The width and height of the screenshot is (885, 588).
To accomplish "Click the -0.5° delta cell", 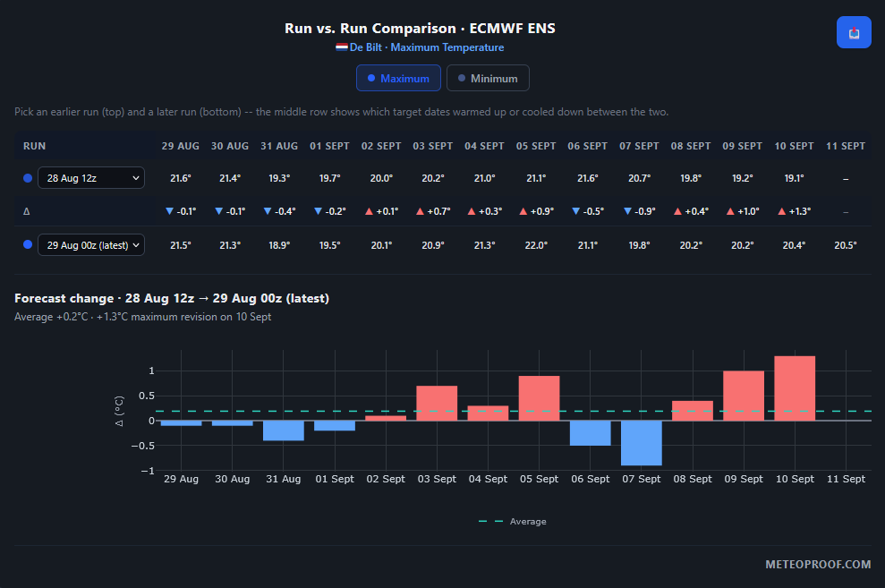I will (588, 211).
